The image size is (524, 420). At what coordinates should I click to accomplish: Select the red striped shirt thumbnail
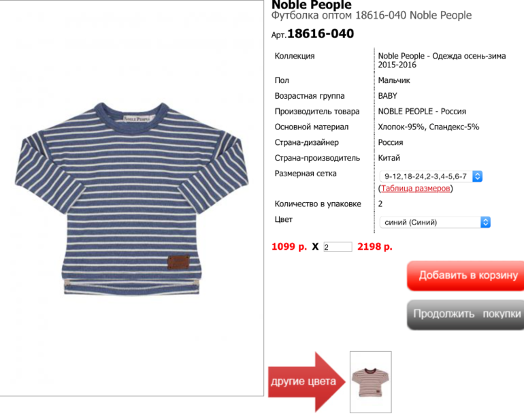(371, 382)
